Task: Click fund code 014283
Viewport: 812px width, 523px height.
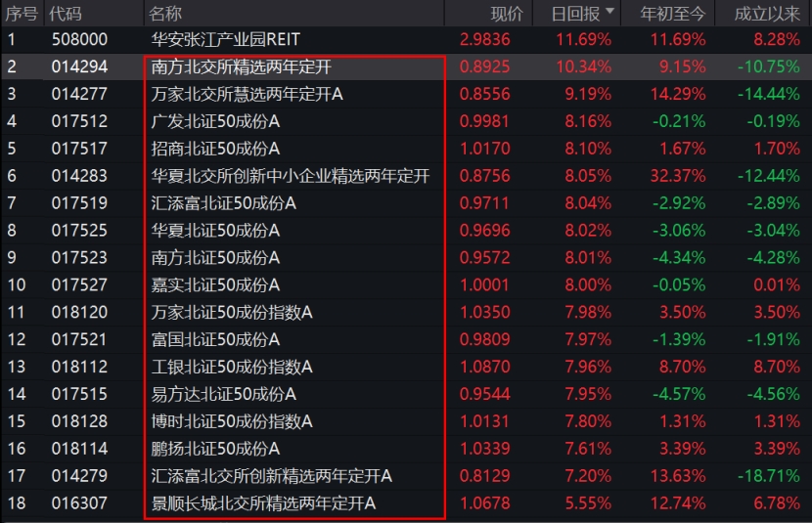Action: 80,176
